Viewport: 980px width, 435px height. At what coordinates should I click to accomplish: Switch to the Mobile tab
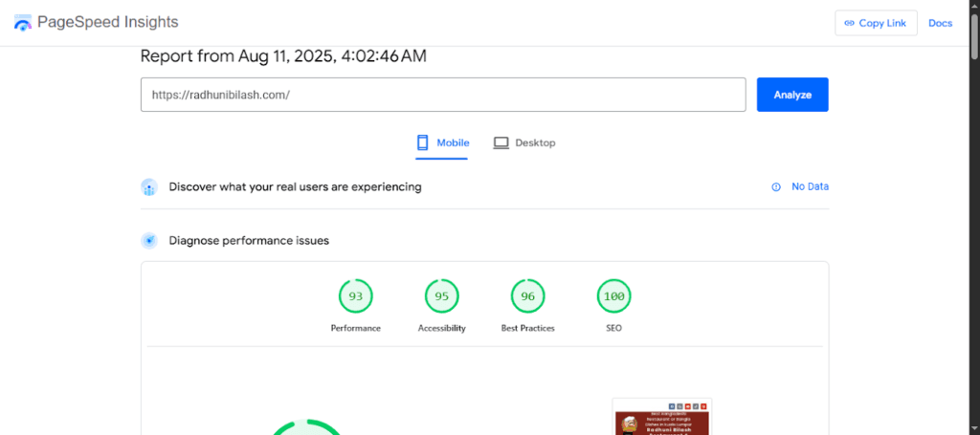pyautogui.click(x=442, y=142)
